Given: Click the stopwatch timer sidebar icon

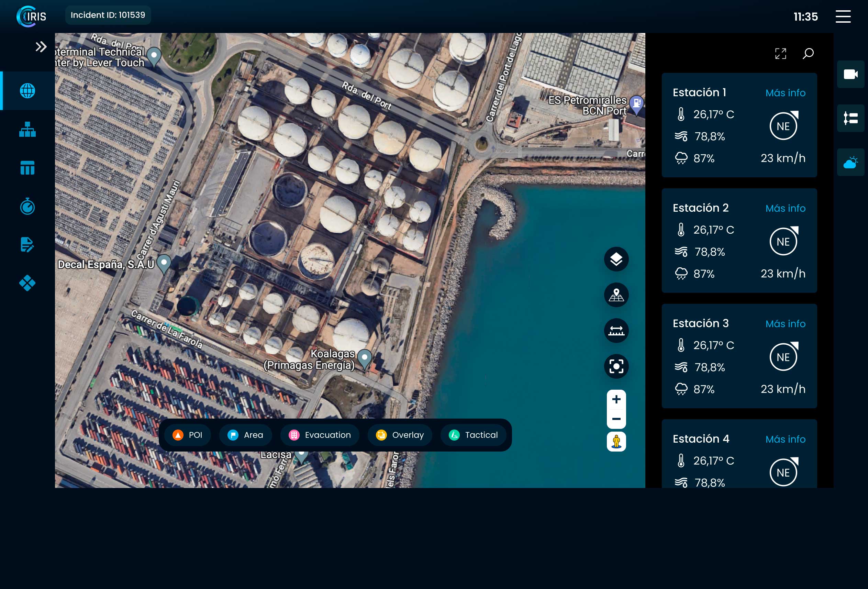Looking at the screenshot, I should point(27,206).
